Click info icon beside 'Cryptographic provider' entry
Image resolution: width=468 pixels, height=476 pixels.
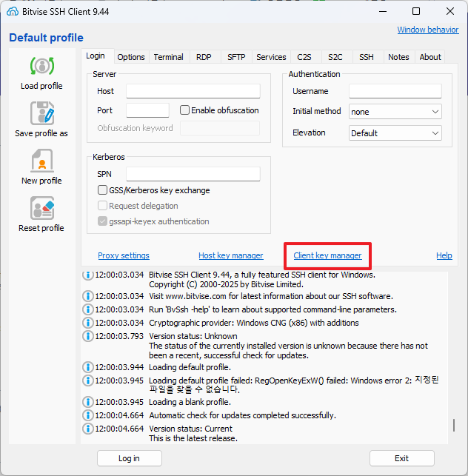88,323
